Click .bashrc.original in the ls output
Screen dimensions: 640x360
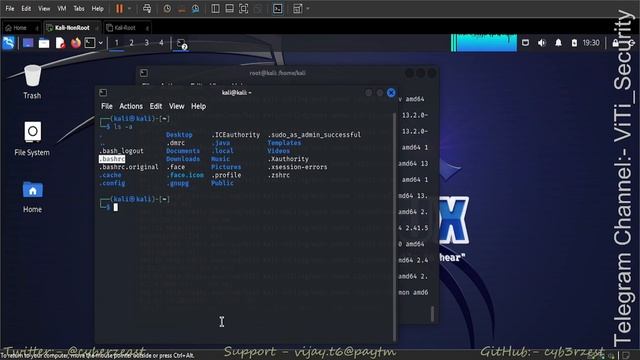(129, 167)
